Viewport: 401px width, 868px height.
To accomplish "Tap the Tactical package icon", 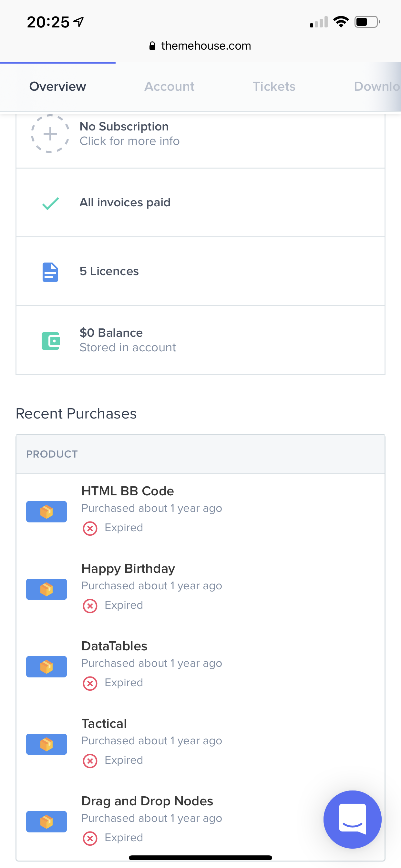I will 46,744.
